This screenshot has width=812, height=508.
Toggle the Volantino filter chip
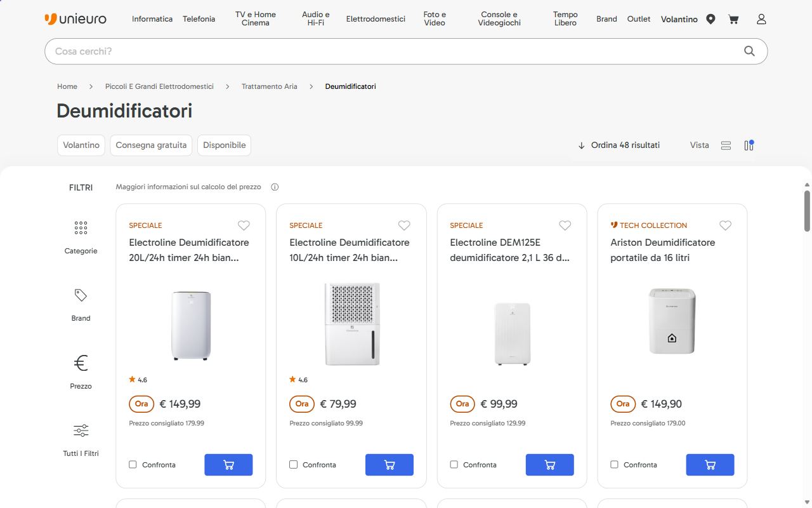[x=81, y=145]
